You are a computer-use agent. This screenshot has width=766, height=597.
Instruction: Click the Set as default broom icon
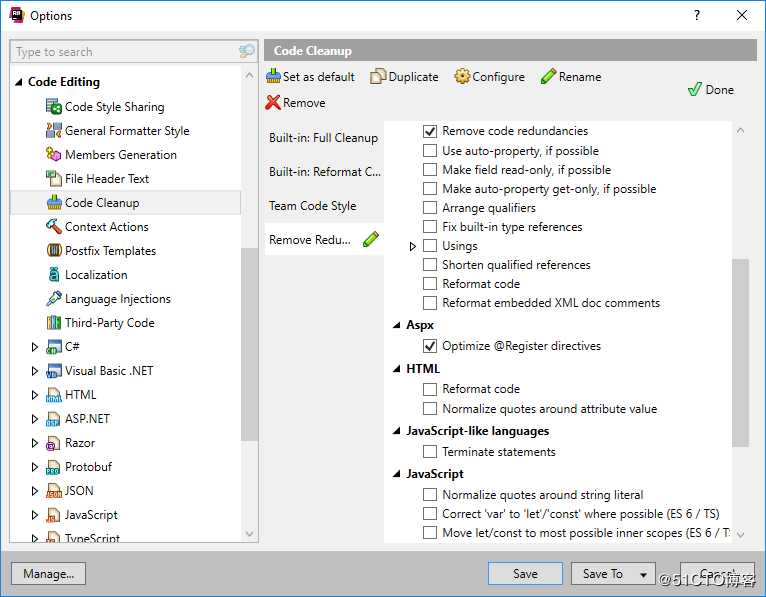[x=273, y=76]
